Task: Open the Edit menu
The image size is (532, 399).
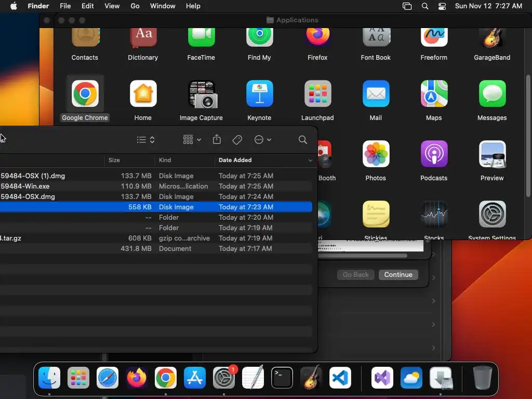Action: pos(87,6)
